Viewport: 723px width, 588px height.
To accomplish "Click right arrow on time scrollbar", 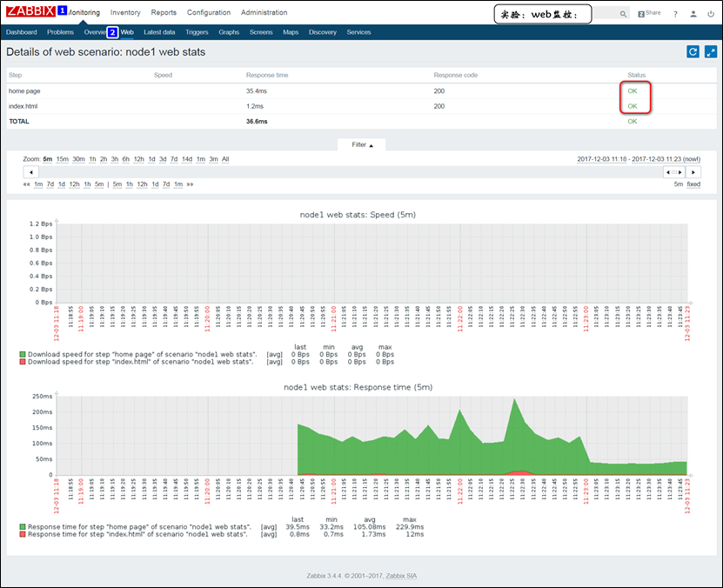I will pyautogui.click(x=693, y=172).
